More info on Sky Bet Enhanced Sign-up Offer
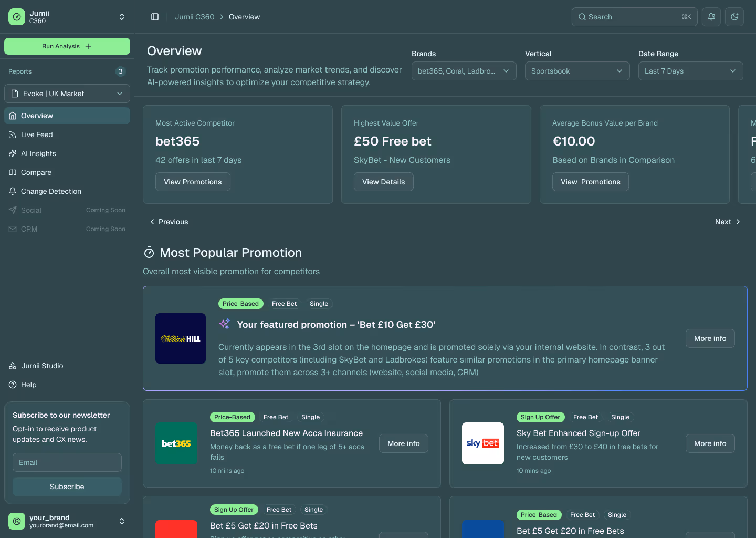 (710, 443)
